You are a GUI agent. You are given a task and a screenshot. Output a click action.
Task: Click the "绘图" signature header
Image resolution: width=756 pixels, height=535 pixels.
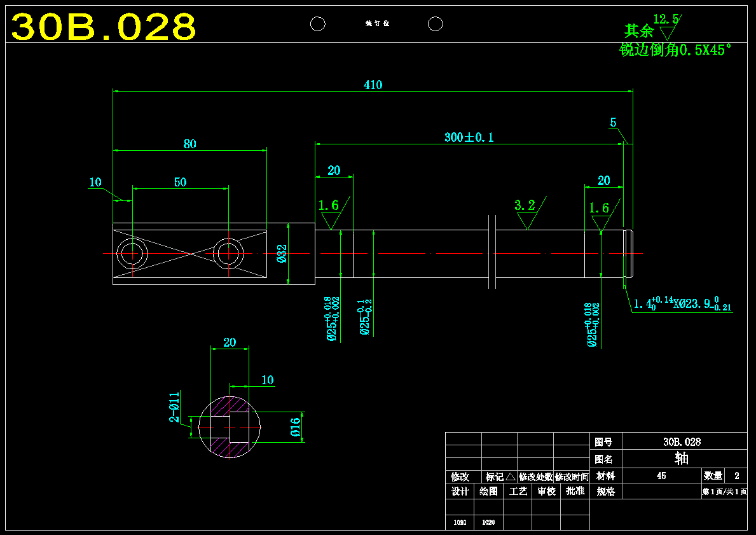click(x=488, y=492)
